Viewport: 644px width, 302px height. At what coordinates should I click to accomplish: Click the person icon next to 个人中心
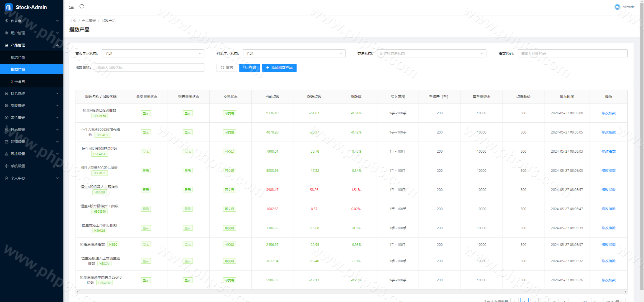(7, 178)
